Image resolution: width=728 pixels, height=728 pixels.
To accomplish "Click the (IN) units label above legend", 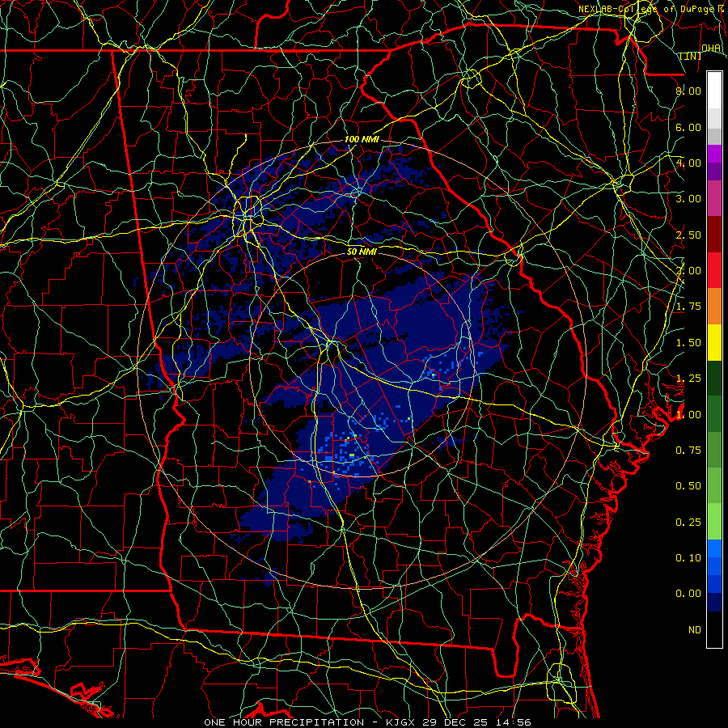I will tap(691, 57).
